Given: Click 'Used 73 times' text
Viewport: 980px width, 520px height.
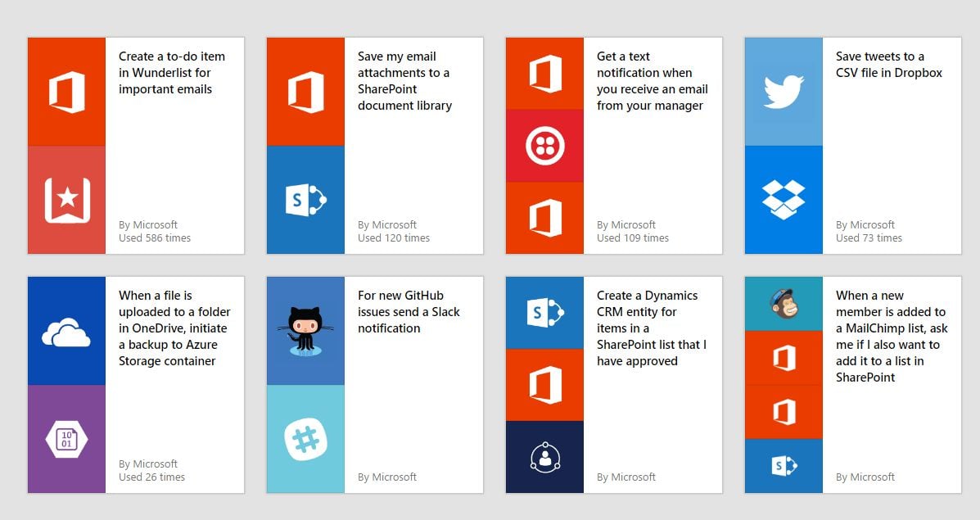Looking at the screenshot, I should point(869,238).
